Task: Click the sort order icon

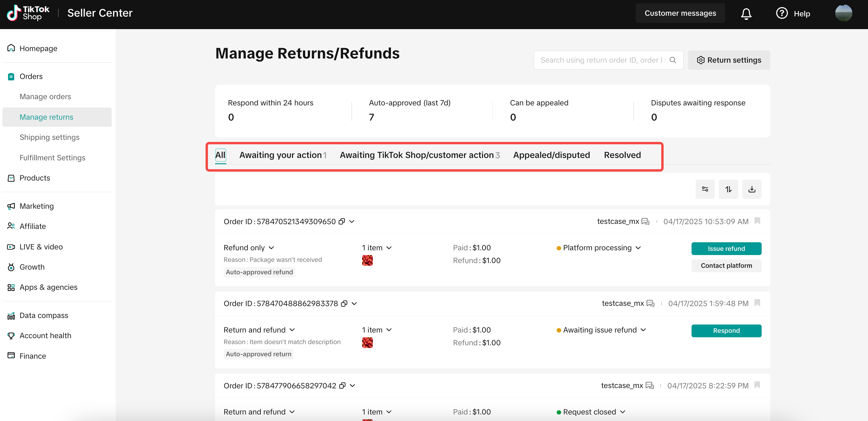Action: tap(728, 189)
